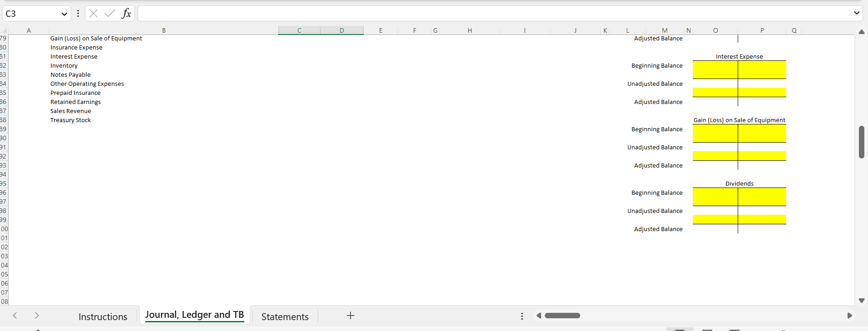Select the Journal, Ledger and TB sheet tab
The height and width of the screenshot is (331, 868).
194,315
